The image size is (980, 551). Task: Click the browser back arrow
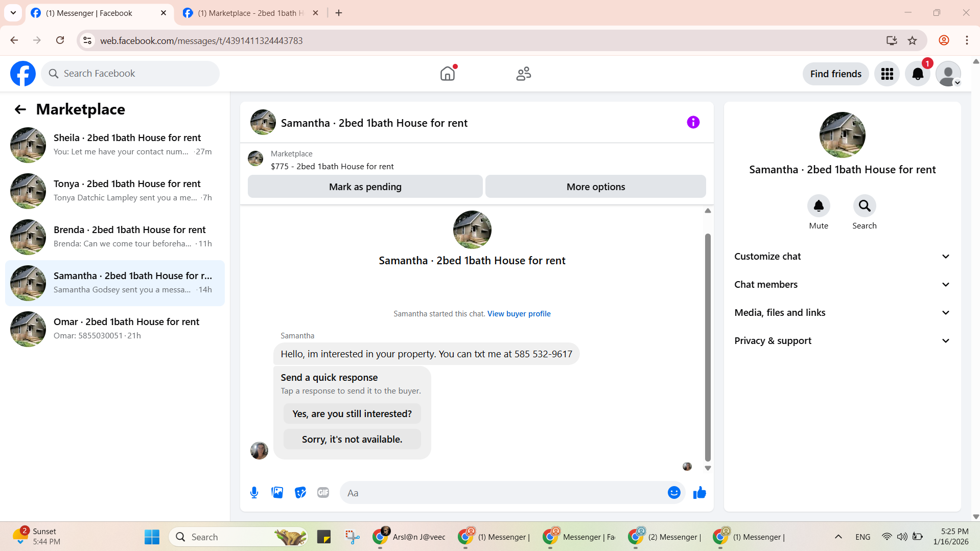pyautogui.click(x=14, y=40)
